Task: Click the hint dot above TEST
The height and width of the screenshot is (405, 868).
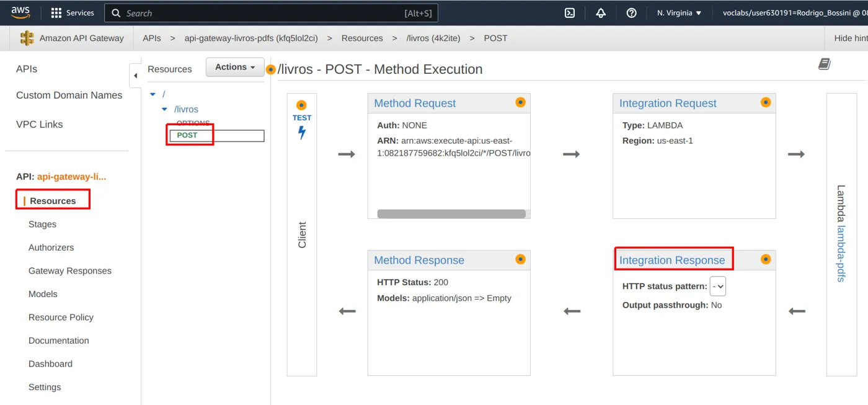Action: 301,105
